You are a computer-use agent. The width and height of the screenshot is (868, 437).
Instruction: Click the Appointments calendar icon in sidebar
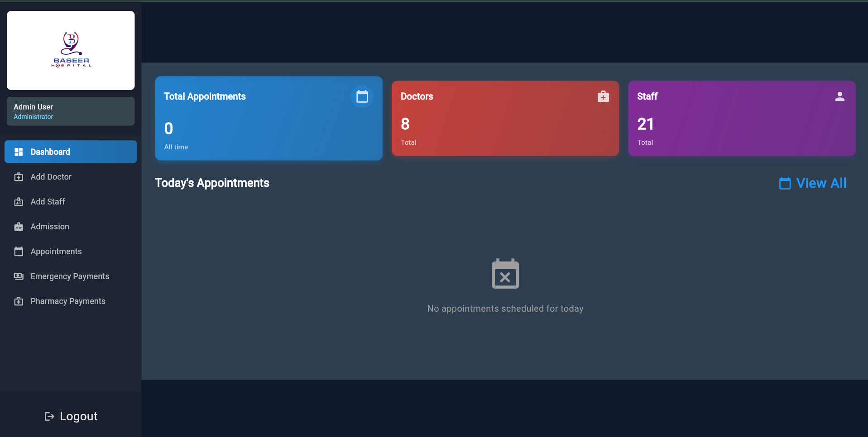pos(19,252)
